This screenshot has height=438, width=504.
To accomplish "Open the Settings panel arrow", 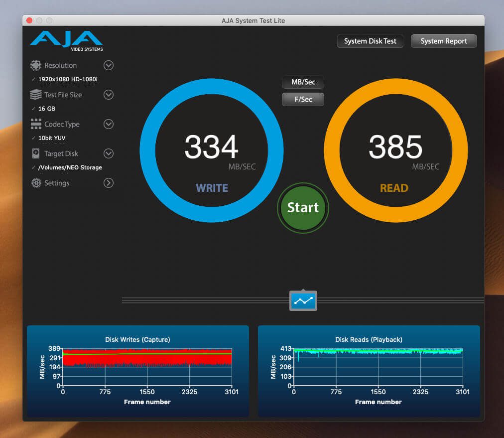I will (x=109, y=183).
